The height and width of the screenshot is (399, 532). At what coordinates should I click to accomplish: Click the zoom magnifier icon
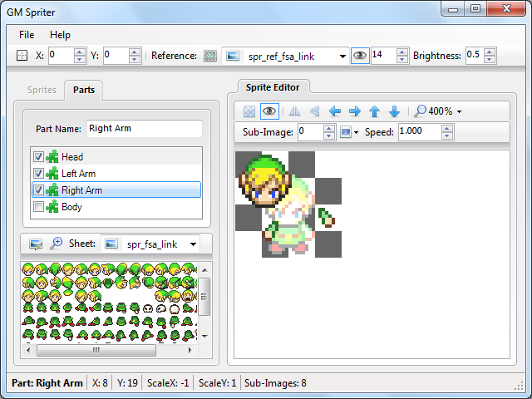pos(420,111)
